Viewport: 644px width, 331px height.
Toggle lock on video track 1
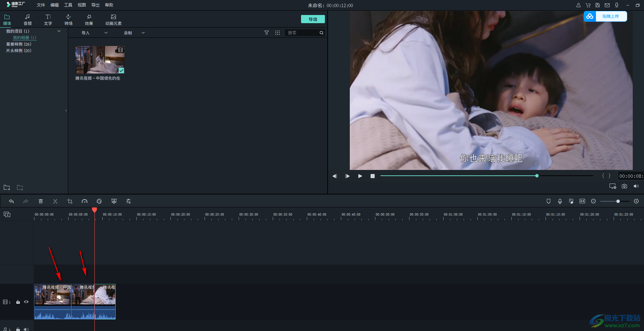point(18,302)
